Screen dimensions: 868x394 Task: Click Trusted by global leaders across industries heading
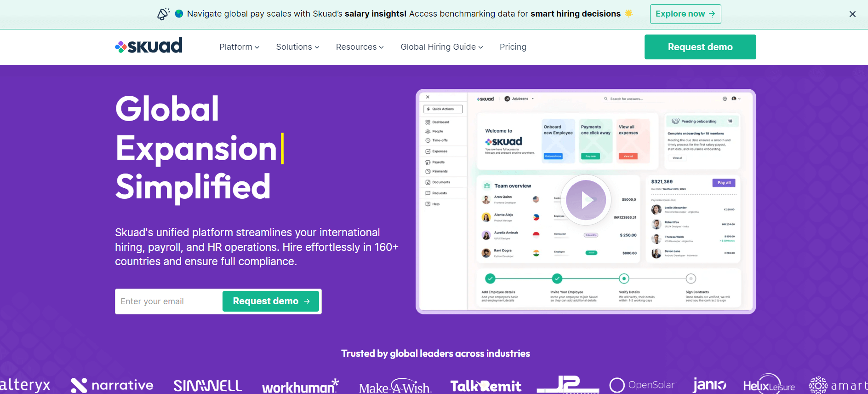[435, 353]
